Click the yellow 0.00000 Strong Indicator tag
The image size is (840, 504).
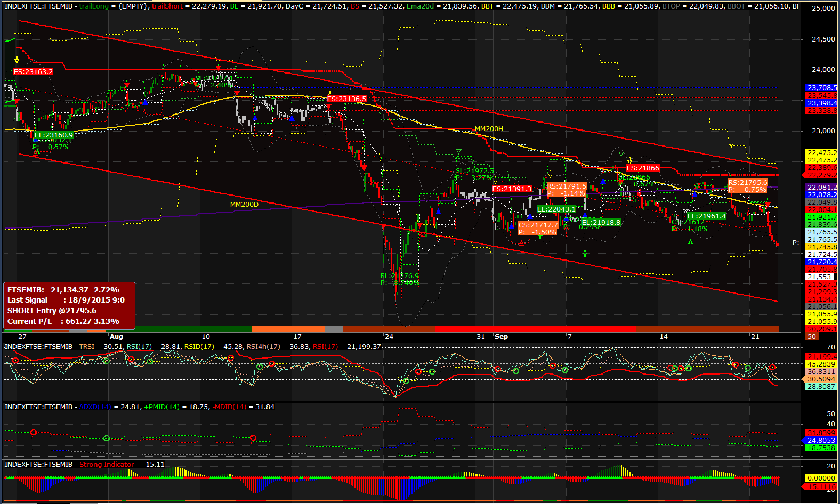point(821,478)
